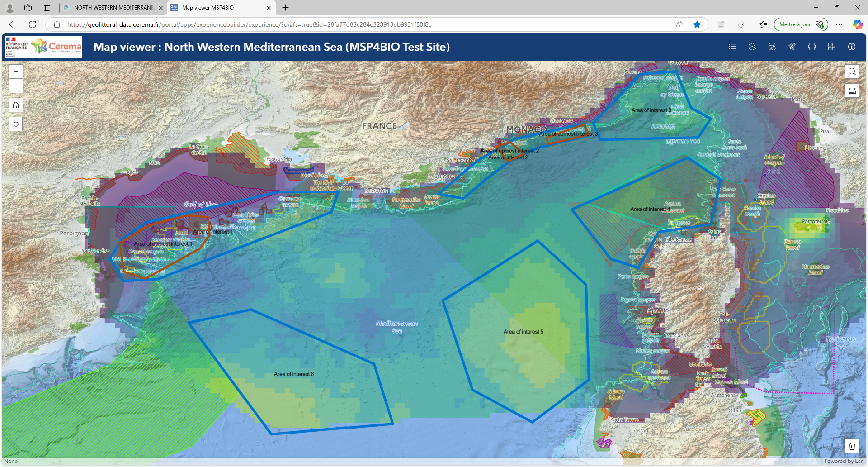Go back to the previous browser page
The width and height of the screenshot is (868, 467).
point(13,24)
